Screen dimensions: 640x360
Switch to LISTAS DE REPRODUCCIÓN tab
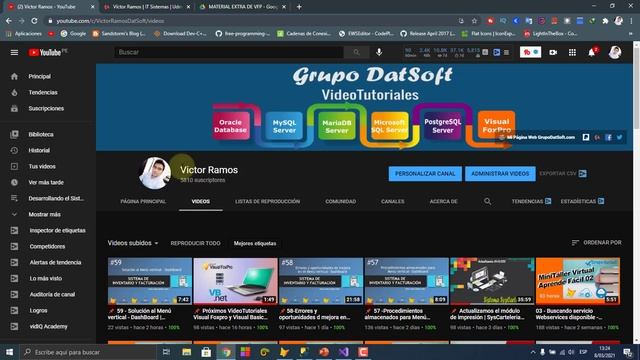(x=267, y=201)
